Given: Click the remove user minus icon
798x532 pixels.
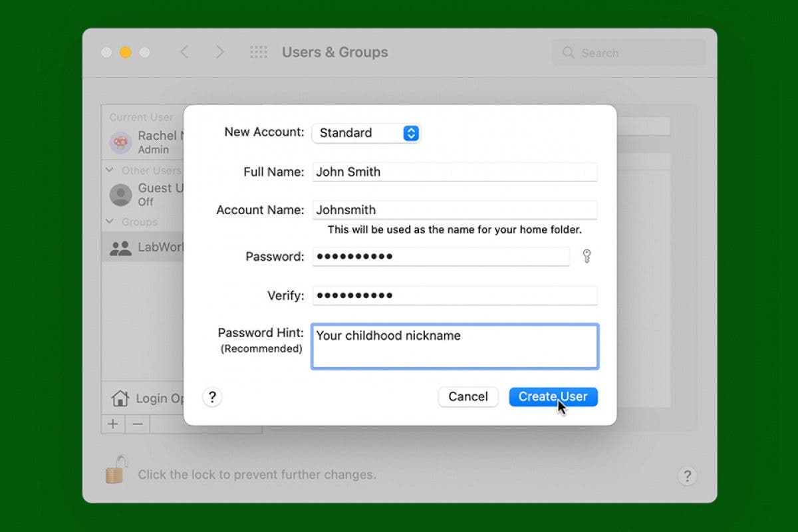Looking at the screenshot, I should tap(137, 424).
